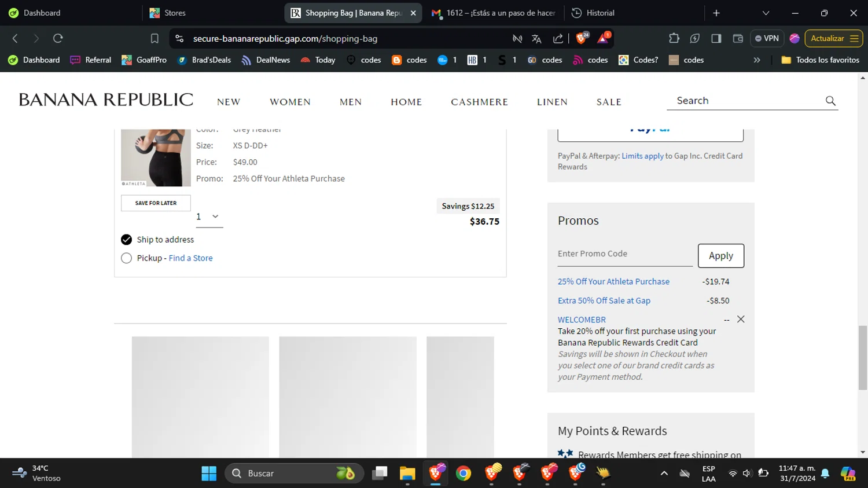868x488 pixels.
Task: Open the Todos los favoritos folder
Action: pyautogui.click(x=820, y=60)
